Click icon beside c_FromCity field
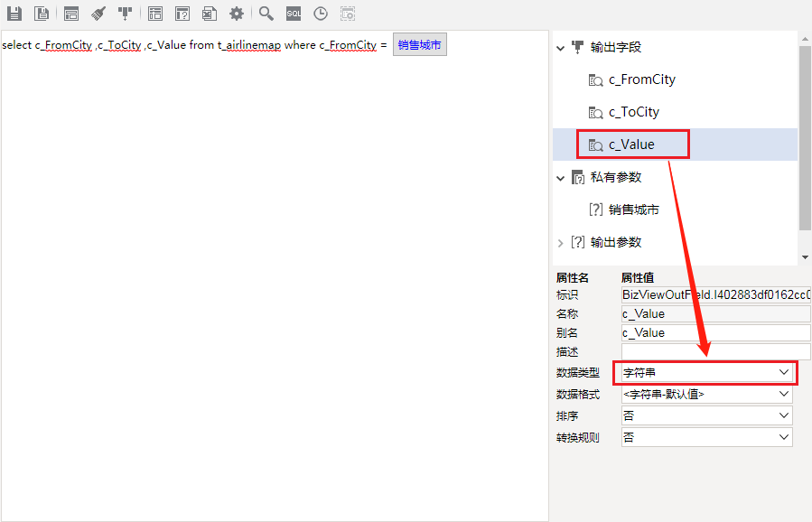Viewport: 812px width, 522px height. [595, 80]
